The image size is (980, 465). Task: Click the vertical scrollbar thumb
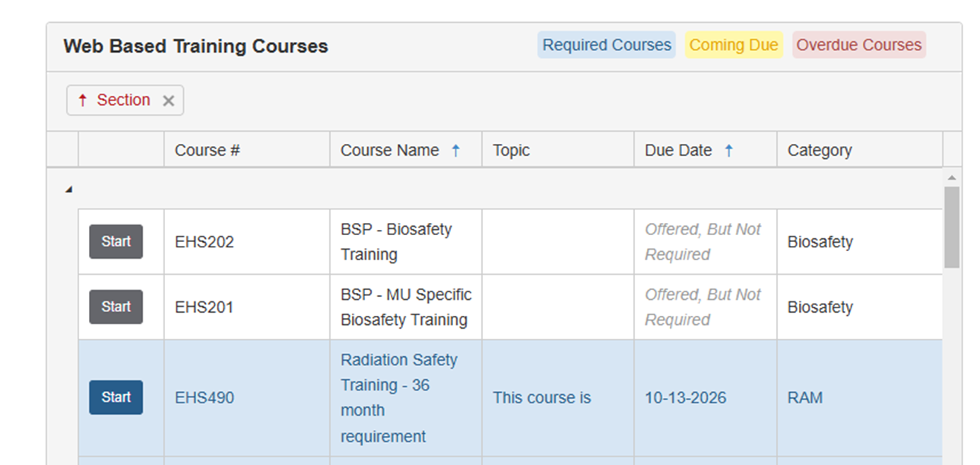pos(951,227)
